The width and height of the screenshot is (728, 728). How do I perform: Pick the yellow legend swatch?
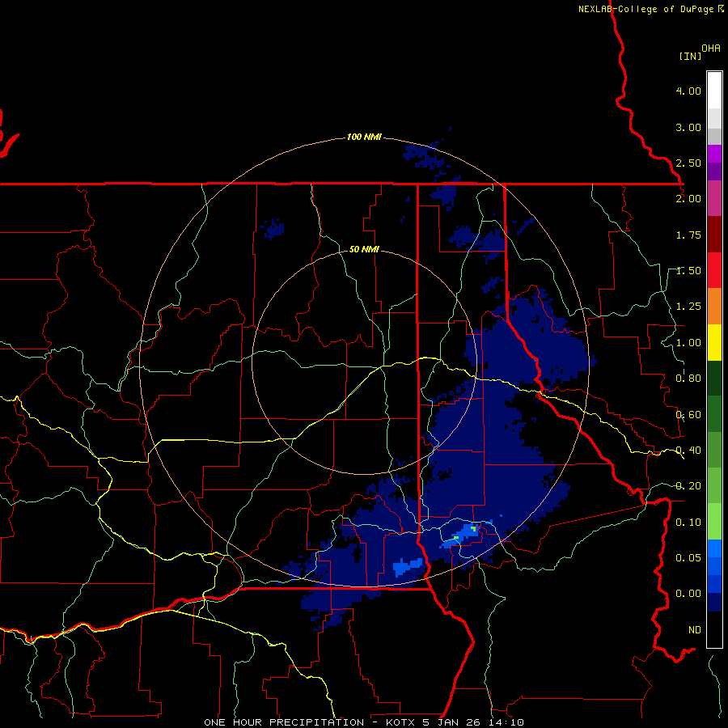[714, 342]
